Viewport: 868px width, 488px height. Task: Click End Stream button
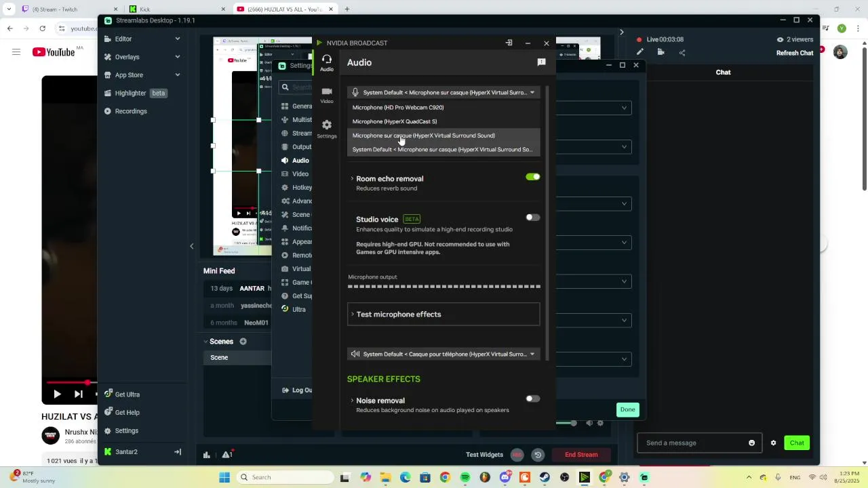click(x=581, y=455)
